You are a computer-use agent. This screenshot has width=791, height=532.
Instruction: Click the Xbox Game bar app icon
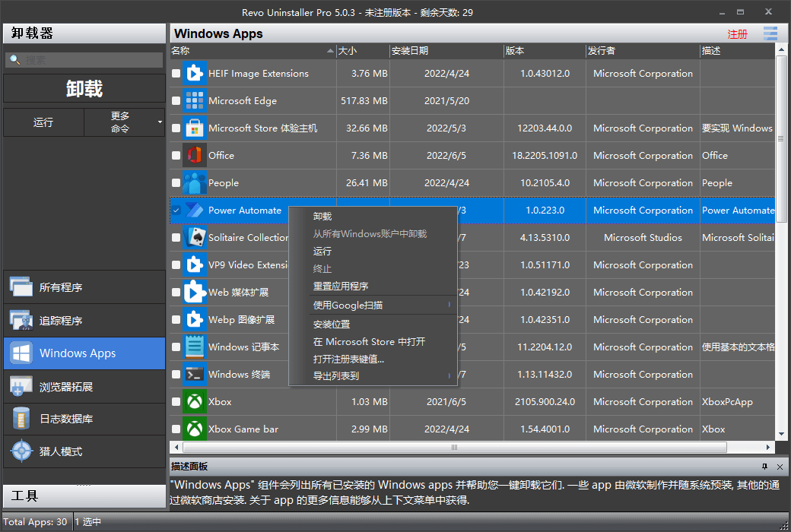pyautogui.click(x=194, y=429)
